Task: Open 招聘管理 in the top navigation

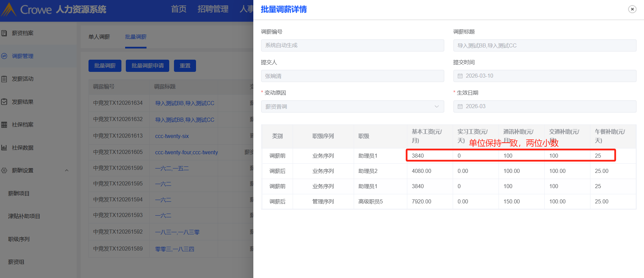Action: point(213,9)
